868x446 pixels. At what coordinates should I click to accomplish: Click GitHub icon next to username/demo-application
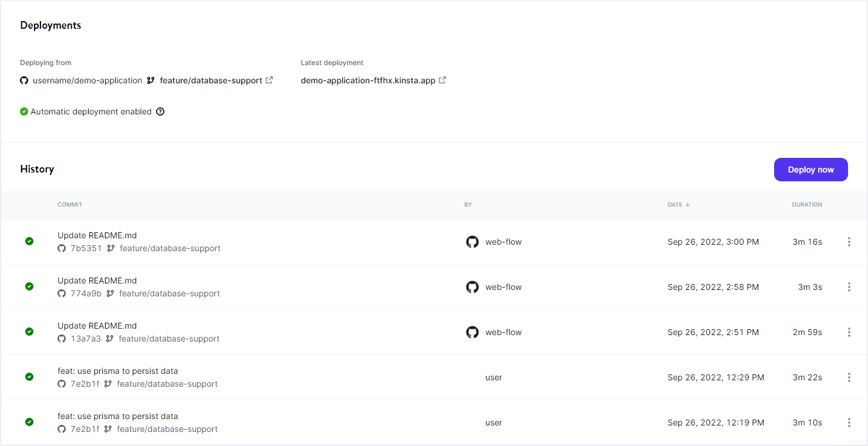pos(24,80)
